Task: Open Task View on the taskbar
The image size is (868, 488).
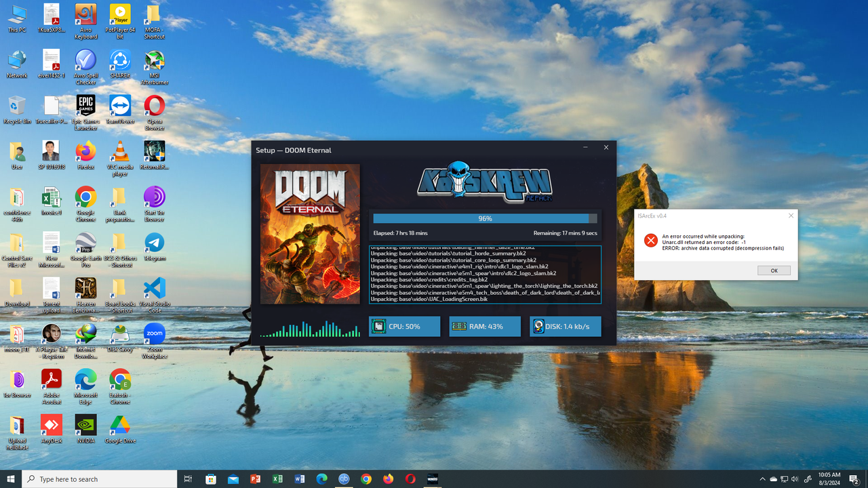Action: point(188,479)
